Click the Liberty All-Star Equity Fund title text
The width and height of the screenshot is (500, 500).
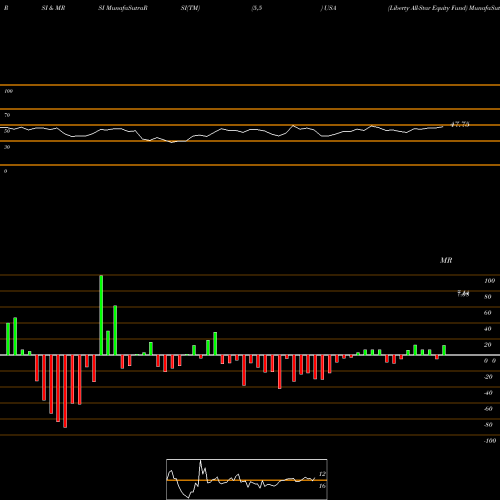click(427, 8)
